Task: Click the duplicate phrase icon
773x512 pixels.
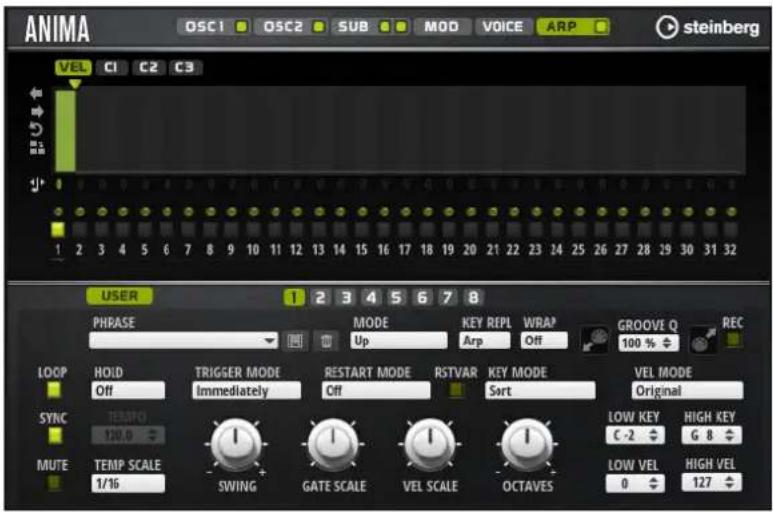Action: (x=37, y=148)
